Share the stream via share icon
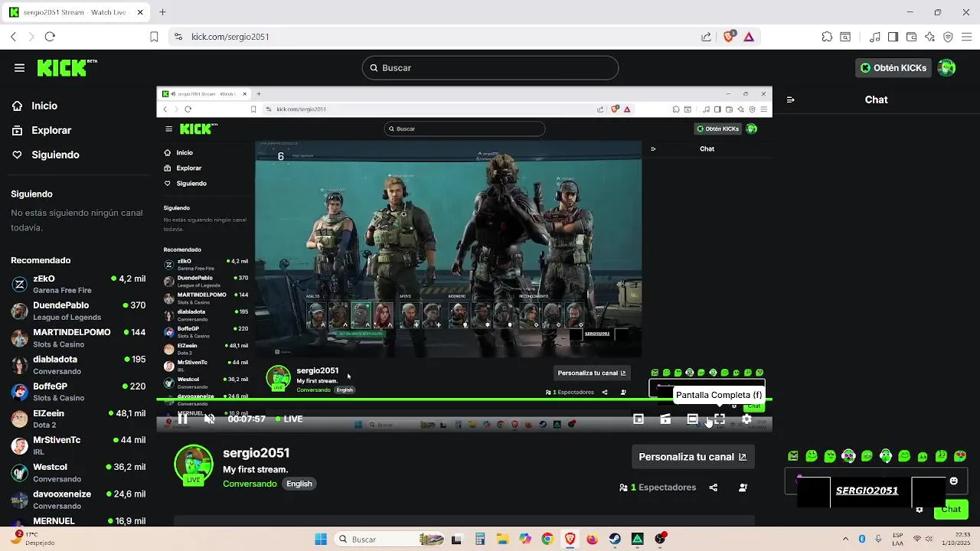The width and height of the screenshot is (980, 551). click(x=714, y=487)
